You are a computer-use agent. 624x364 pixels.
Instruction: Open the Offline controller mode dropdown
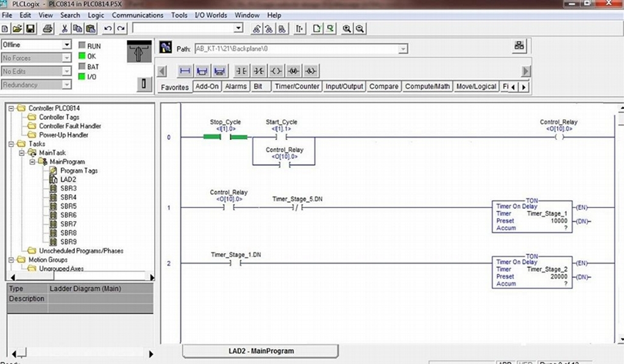coord(67,45)
